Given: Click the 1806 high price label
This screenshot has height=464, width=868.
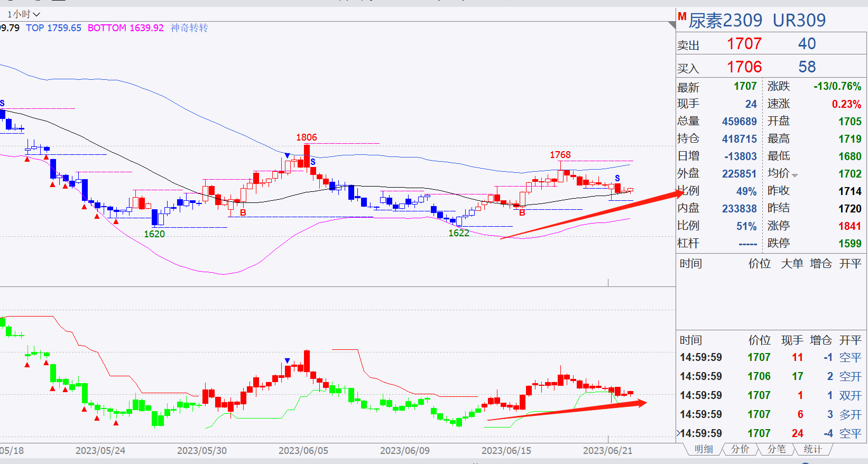Looking at the screenshot, I should pos(307,137).
